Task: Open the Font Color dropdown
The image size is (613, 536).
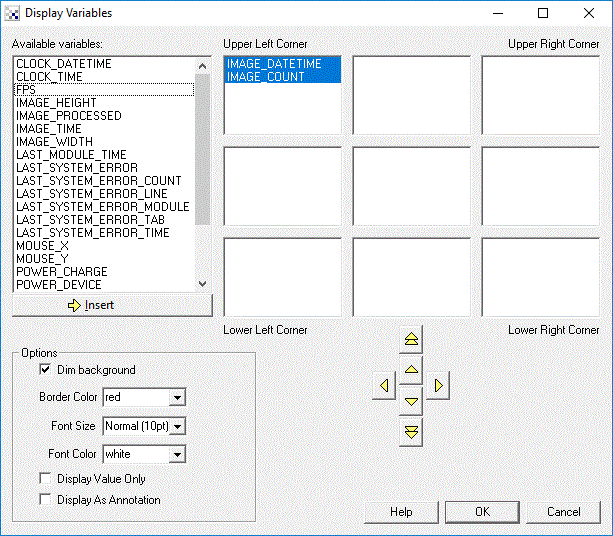Action: 177,455
